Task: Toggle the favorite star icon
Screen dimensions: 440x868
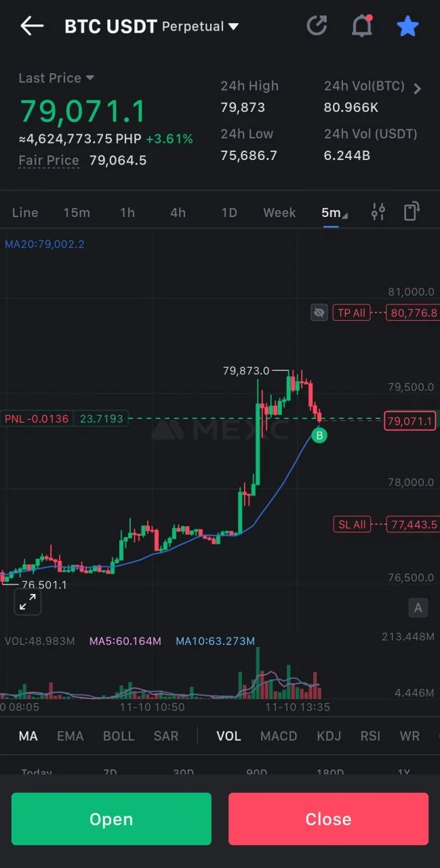Action: pos(407,26)
